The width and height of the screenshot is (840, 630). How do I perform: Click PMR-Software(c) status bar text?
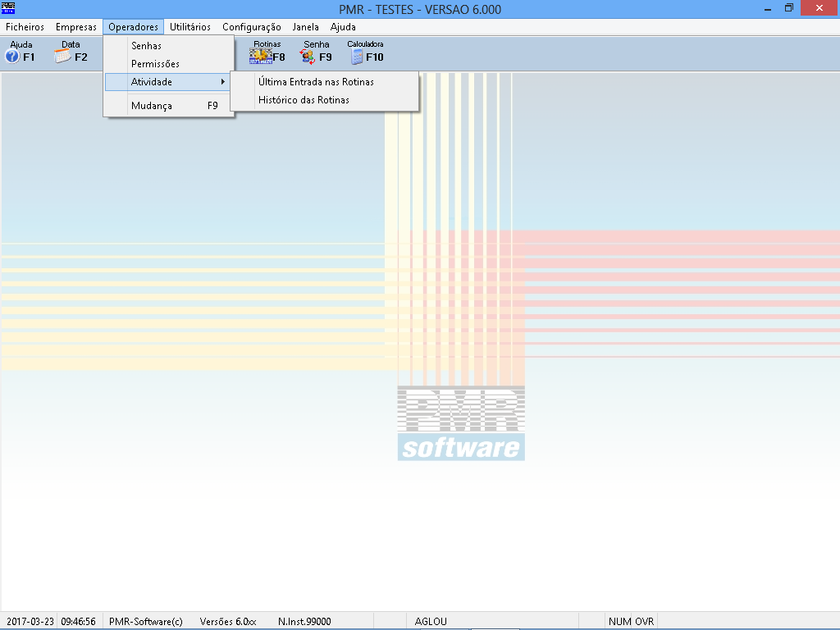pyautogui.click(x=146, y=622)
